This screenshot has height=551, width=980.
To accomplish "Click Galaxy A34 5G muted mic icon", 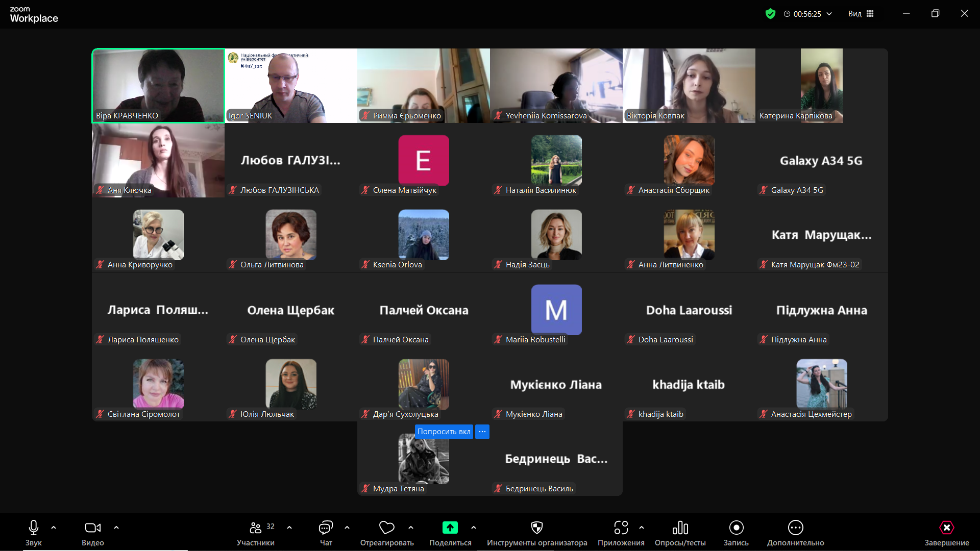I will 764,190.
